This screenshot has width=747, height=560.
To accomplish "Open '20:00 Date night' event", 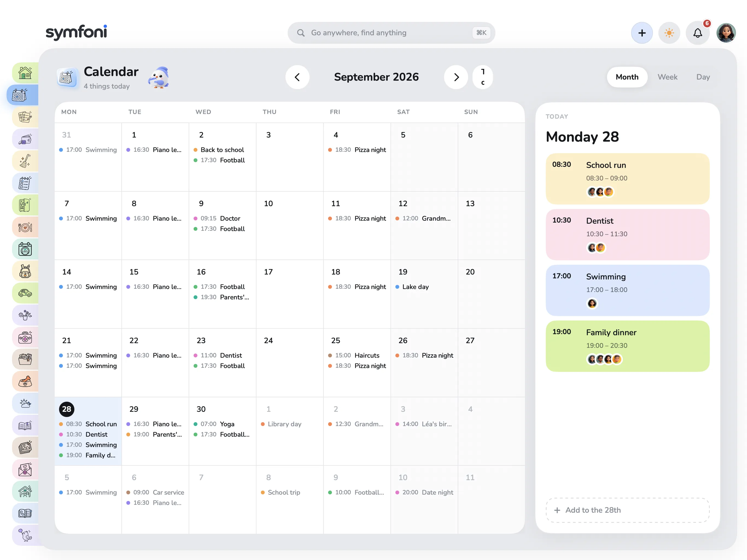I will (x=424, y=492).
